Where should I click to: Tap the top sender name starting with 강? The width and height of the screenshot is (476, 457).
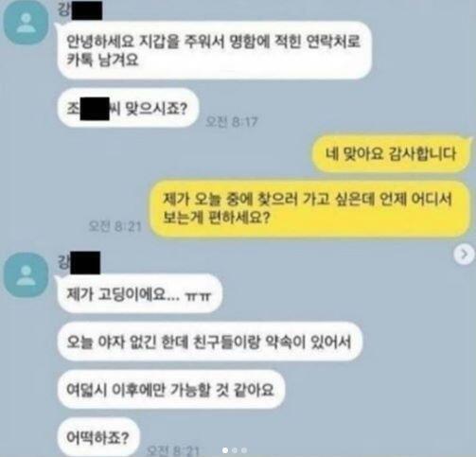pyautogui.click(x=79, y=10)
